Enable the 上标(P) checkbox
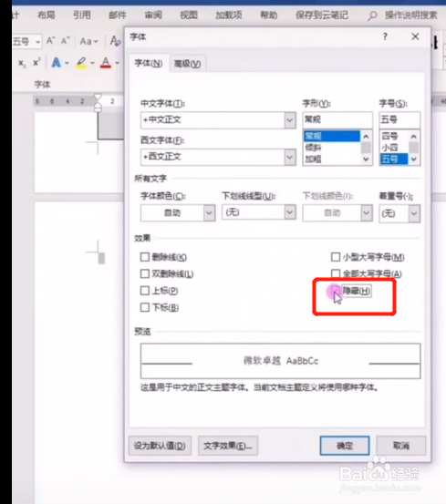 pyautogui.click(x=145, y=291)
